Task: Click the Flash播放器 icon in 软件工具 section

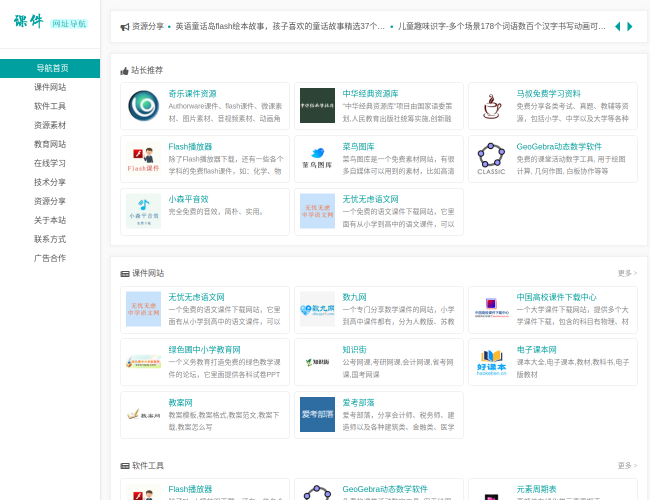Action: coord(143,492)
